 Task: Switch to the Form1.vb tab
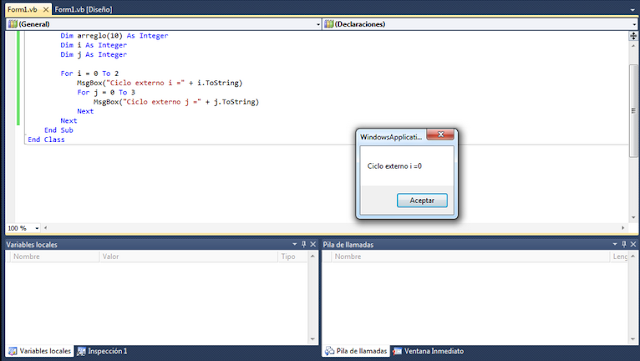(x=22, y=9)
